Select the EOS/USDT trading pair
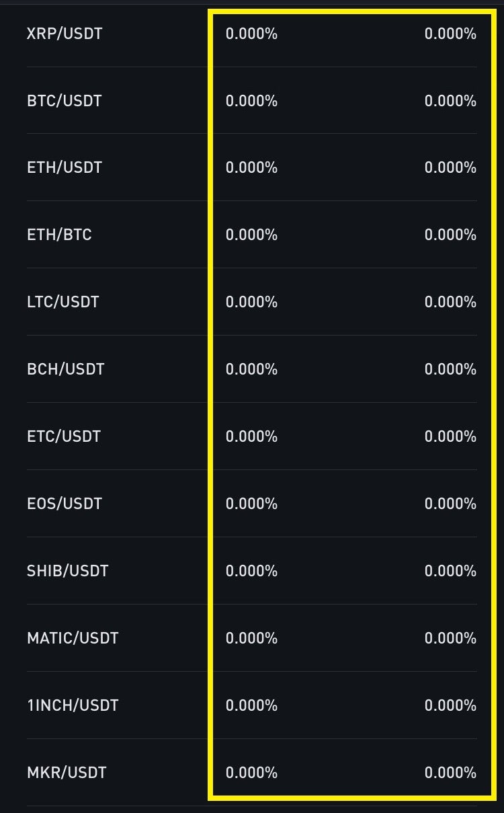This screenshot has height=813, width=504. coord(65,504)
